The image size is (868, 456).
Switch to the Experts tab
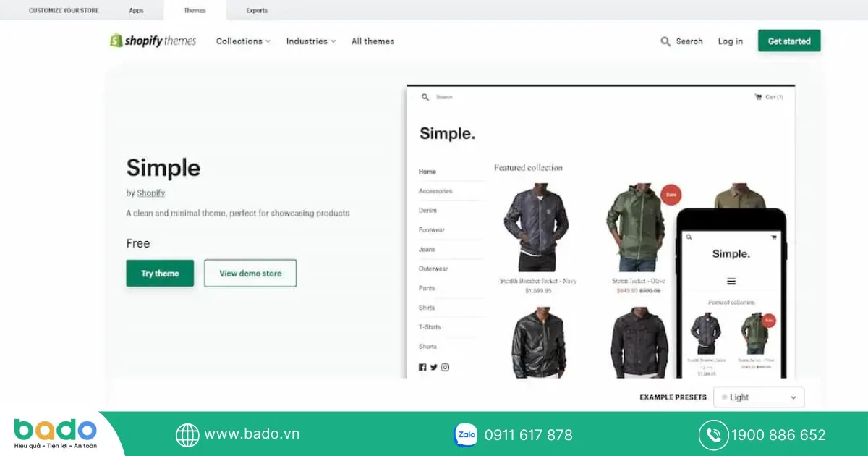257,11
